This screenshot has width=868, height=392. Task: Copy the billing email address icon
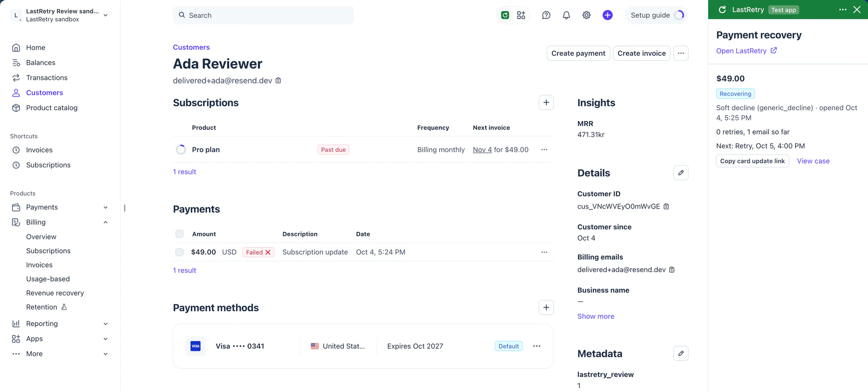pyautogui.click(x=672, y=270)
